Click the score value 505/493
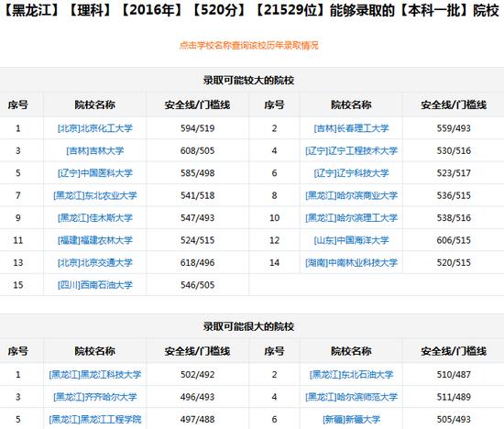 (454, 419)
